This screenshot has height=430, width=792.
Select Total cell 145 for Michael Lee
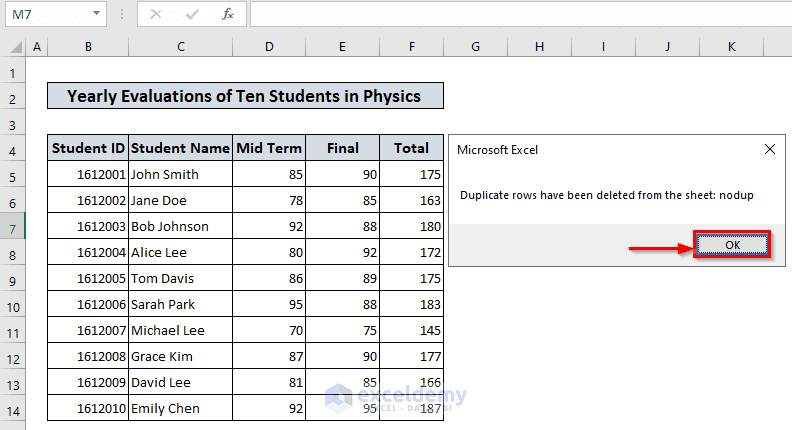[x=411, y=330]
